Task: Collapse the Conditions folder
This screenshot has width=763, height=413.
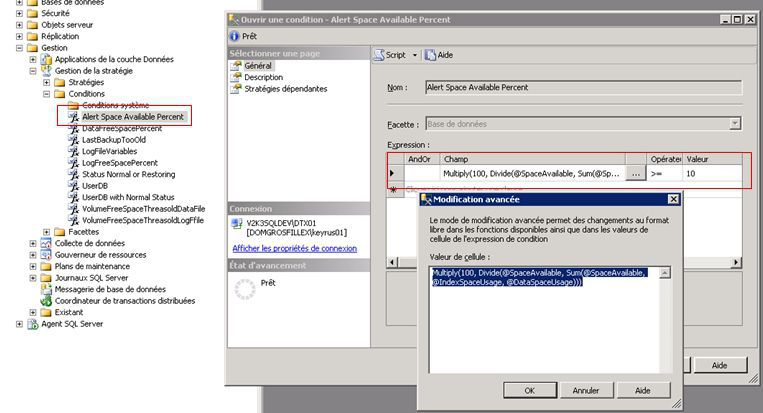Action: (x=47, y=94)
